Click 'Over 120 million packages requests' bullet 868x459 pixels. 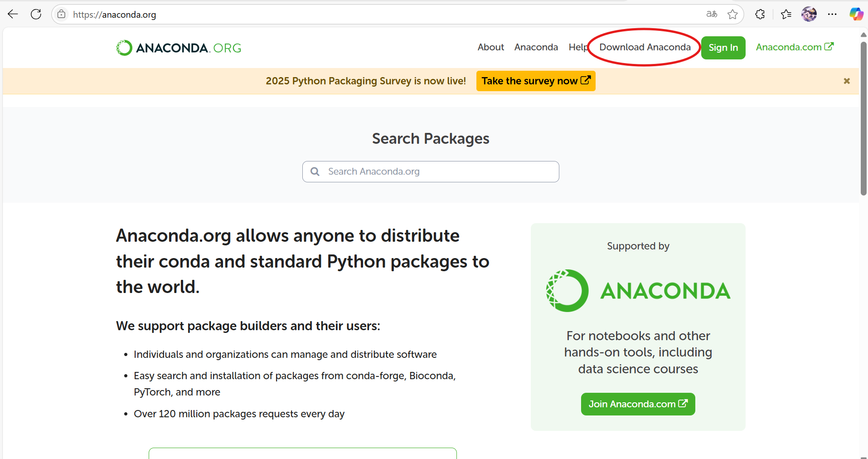(x=239, y=414)
